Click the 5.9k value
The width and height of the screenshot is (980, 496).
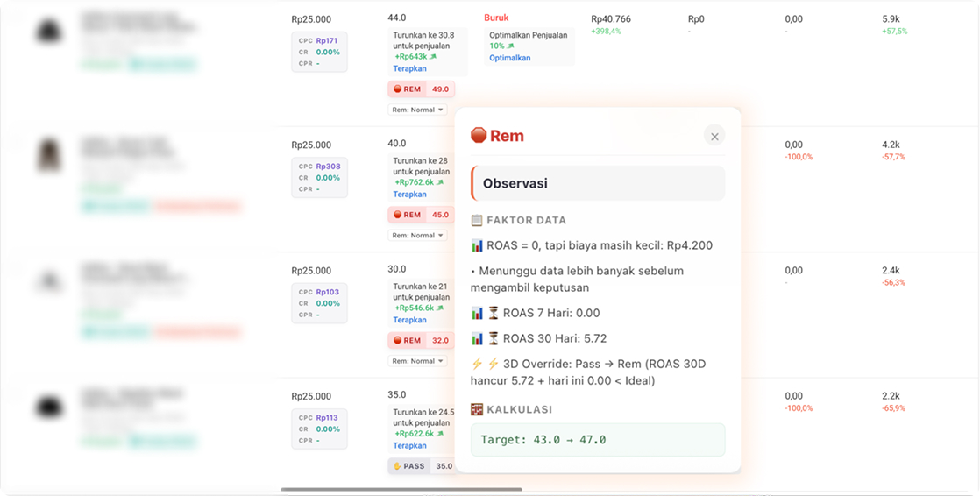coord(891,18)
